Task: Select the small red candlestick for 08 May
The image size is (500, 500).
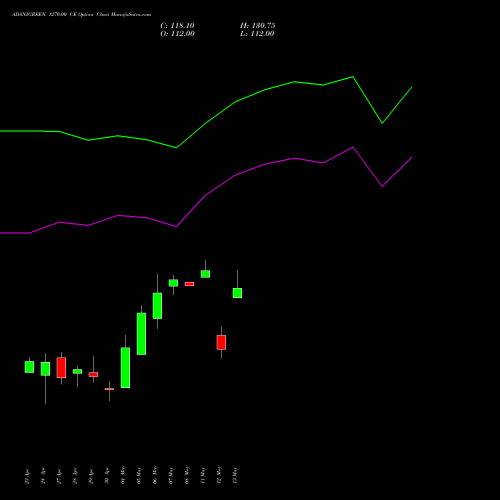Action: pyautogui.click(x=189, y=284)
